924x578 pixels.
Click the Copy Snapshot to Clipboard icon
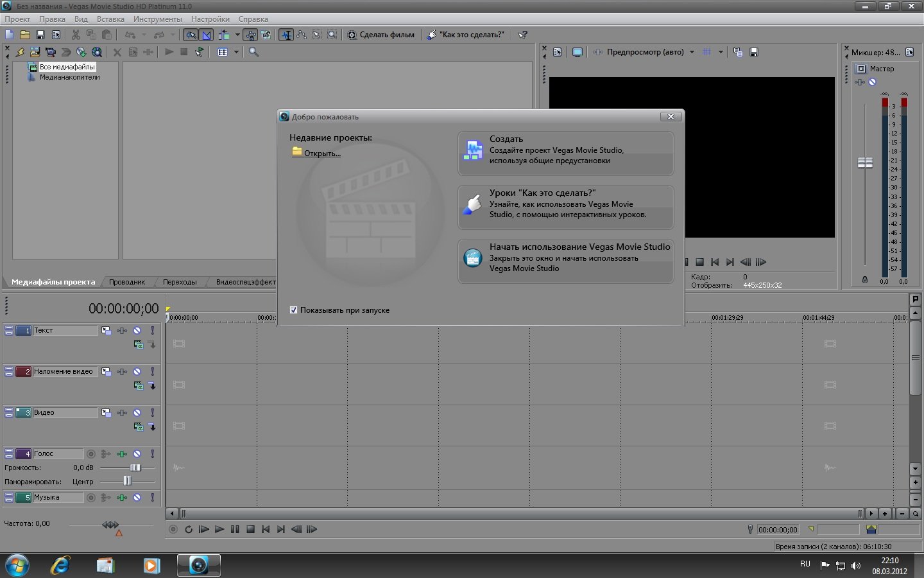pos(738,52)
